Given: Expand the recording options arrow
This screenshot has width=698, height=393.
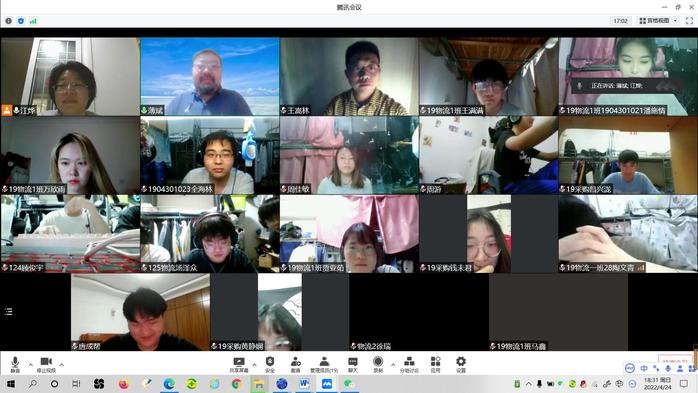Looking at the screenshot, I should [x=393, y=365].
